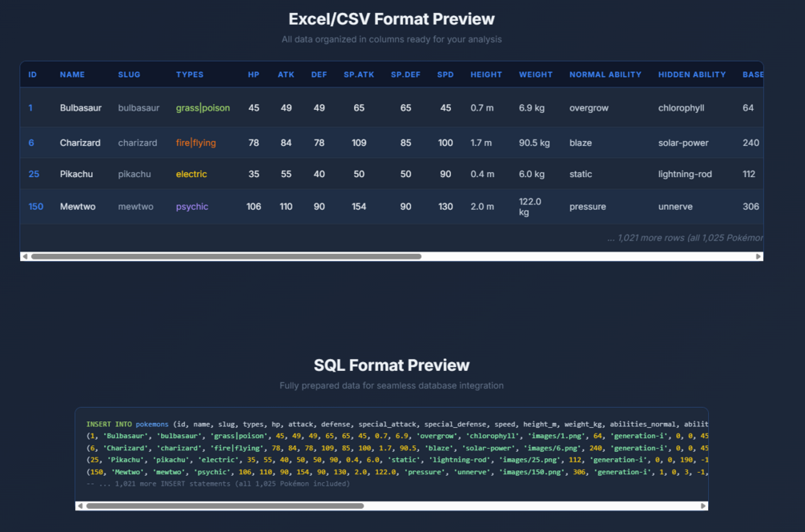
Task: Click the SQL row for Bulbasaur
Action: point(396,436)
